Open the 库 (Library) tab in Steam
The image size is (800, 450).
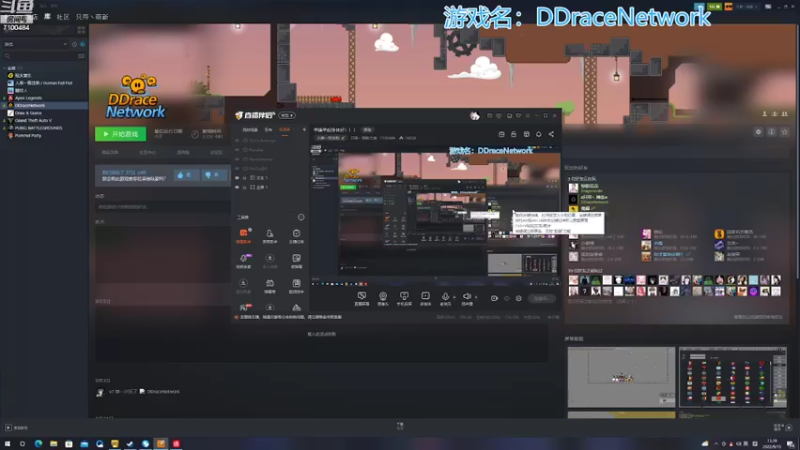47,17
